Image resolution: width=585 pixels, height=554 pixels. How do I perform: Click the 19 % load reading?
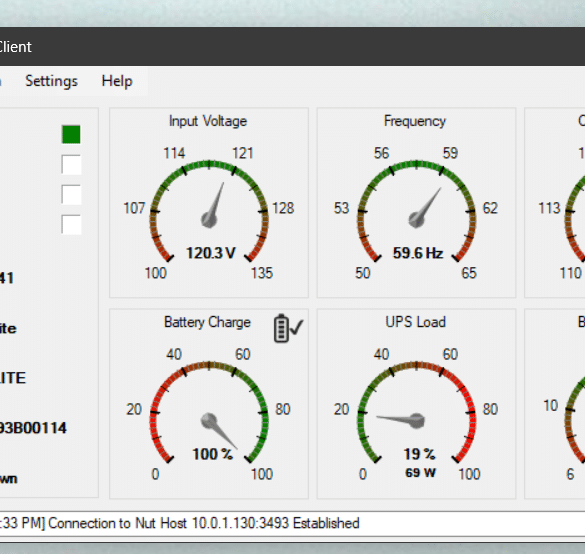[x=419, y=454]
